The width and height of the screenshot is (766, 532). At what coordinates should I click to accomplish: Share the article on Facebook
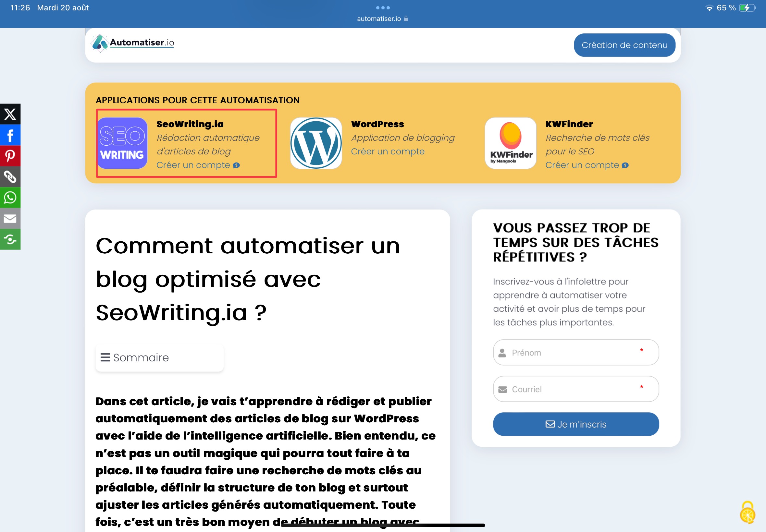(x=10, y=135)
